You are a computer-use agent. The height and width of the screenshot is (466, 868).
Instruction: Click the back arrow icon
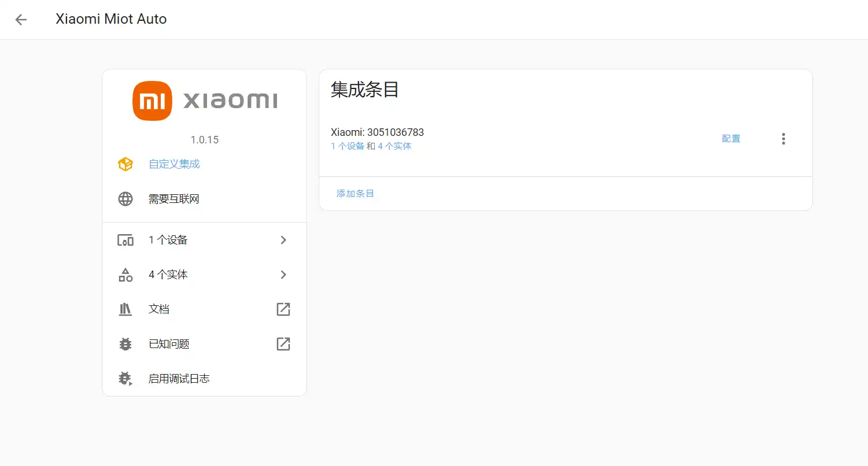[x=21, y=20]
